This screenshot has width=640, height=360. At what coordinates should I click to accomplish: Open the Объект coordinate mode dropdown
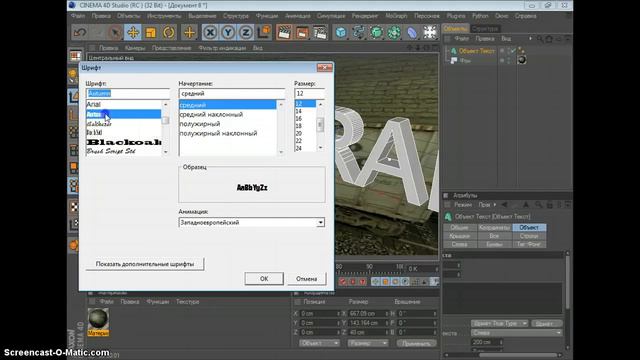point(319,343)
